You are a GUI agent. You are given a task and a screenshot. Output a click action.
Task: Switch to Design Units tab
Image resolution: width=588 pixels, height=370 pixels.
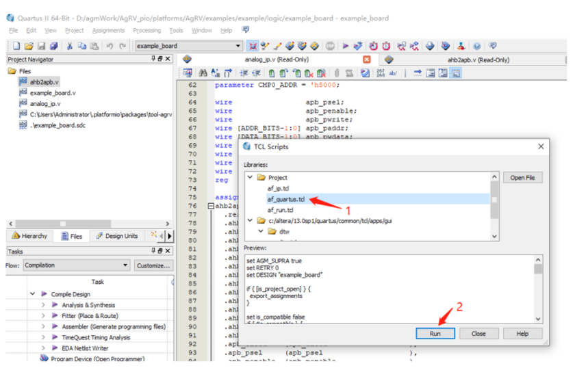point(116,236)
